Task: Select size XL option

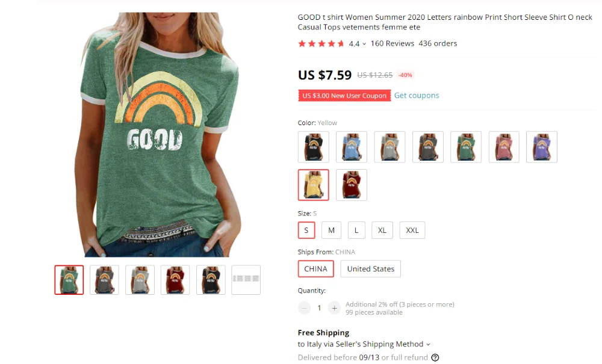Action: coord(382,230)
